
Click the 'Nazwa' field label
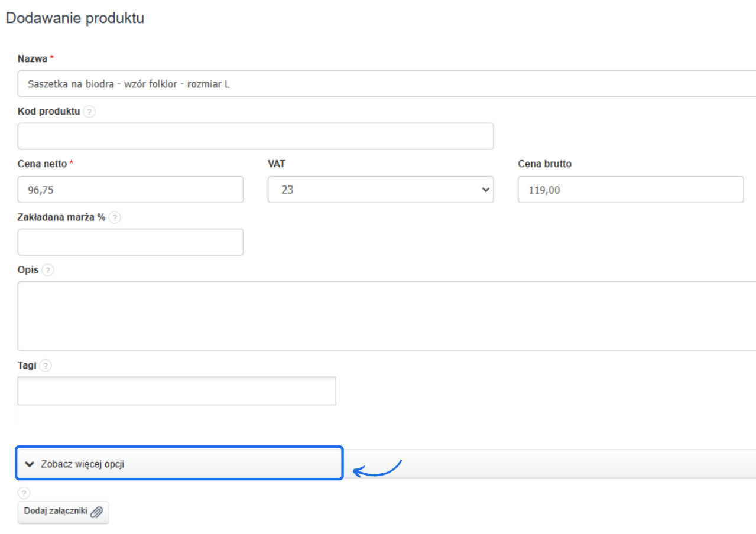coord(33,58)
